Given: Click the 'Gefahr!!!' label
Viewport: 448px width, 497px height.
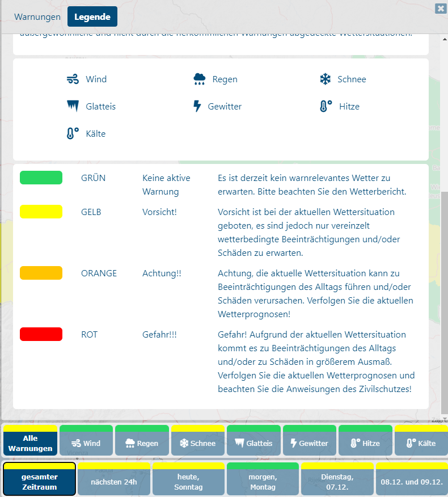Looking at the screenshot, I should (x=159, y=334).
